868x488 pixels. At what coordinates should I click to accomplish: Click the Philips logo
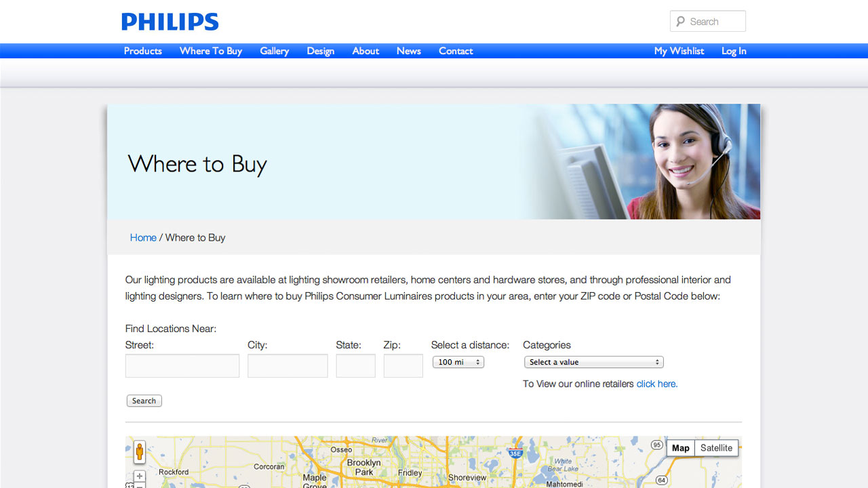pyautogui.click(x=170, y=22)
